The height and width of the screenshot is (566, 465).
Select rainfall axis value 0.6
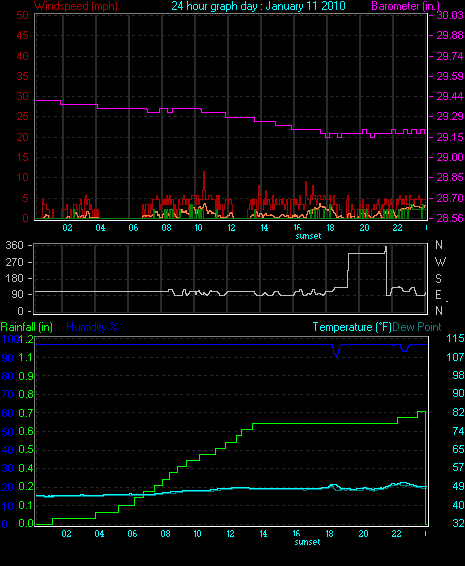[x=26, y=431]
